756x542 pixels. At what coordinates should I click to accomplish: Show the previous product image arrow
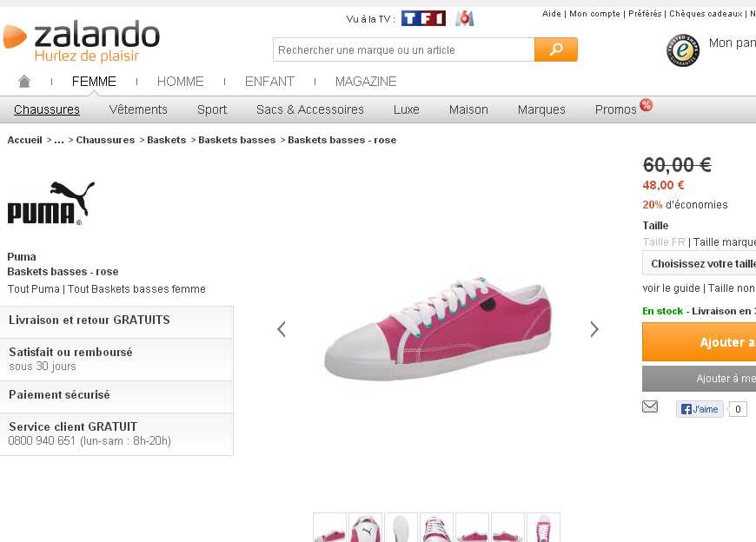coord(282,329)
